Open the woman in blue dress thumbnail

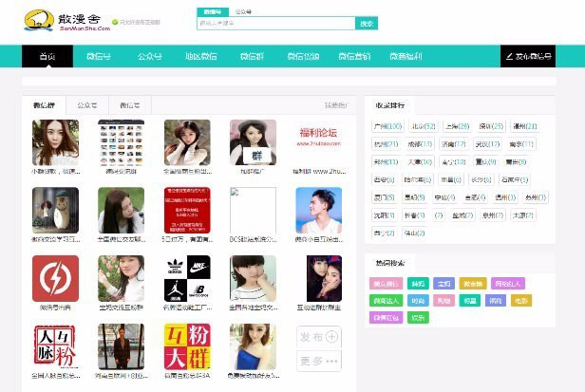[253, 346]
